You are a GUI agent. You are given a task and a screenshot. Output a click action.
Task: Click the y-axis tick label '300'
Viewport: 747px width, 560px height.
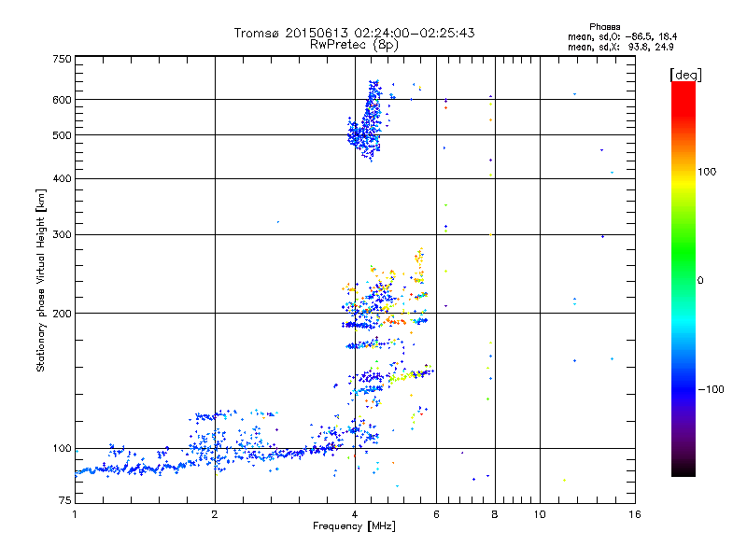tap(62, 234)
